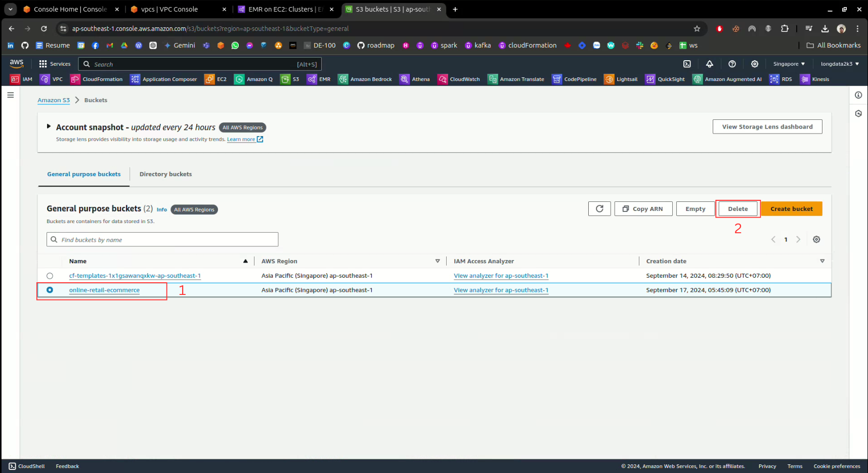
Task: Open the table preferences gear icon
Action: tap(816, 240)
